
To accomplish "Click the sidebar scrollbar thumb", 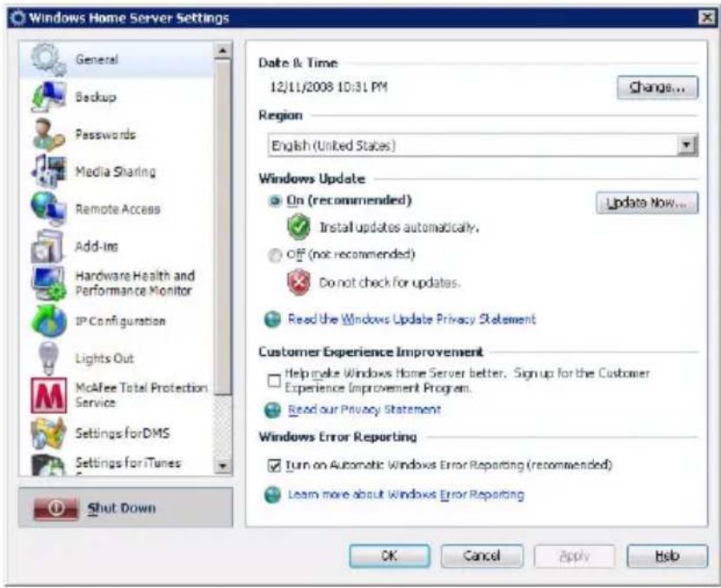I will (223, 227).
